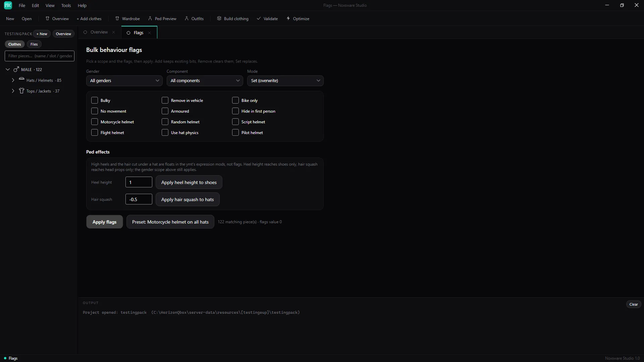Open the Component dropdown

(205, 81)
